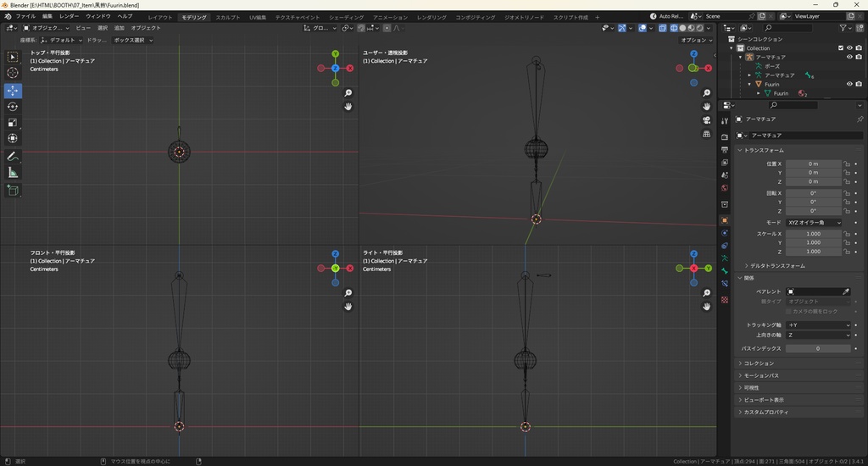The width and height of the screenshot is (868, 466).
Task: Select the Rotate tool in the left toolbar
Action: pyautogui.click(x=13, y=107)
